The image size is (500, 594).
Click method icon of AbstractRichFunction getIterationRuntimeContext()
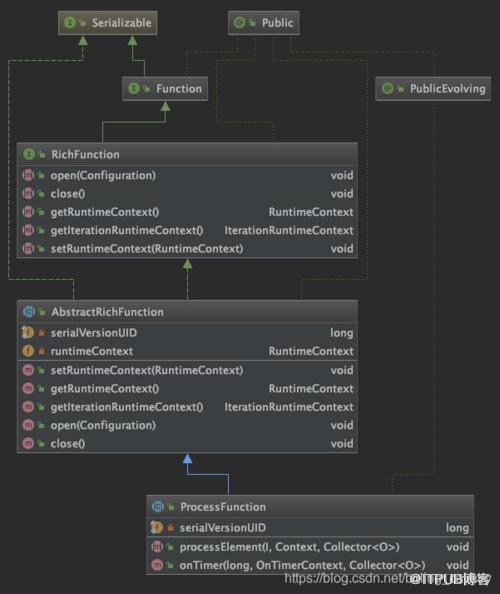pyautogui.click(x=28, y=406)
